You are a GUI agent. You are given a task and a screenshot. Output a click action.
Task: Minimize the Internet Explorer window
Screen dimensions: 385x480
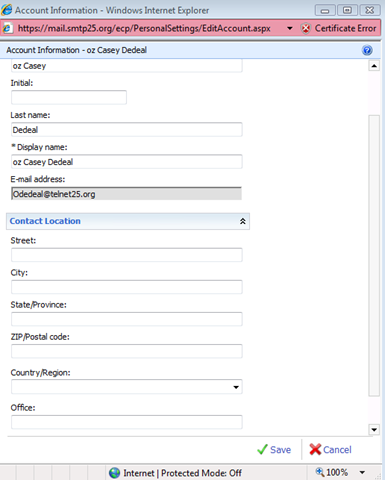(x=325, y=10)
